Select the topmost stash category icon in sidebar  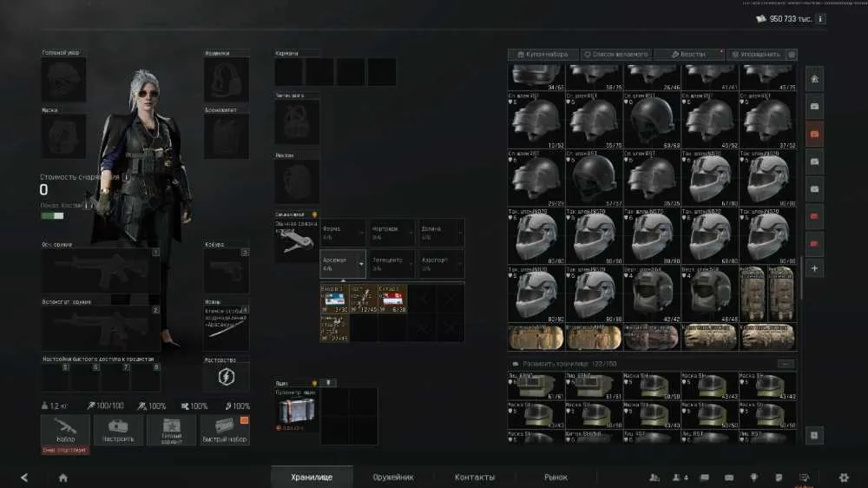click(815, 79)
